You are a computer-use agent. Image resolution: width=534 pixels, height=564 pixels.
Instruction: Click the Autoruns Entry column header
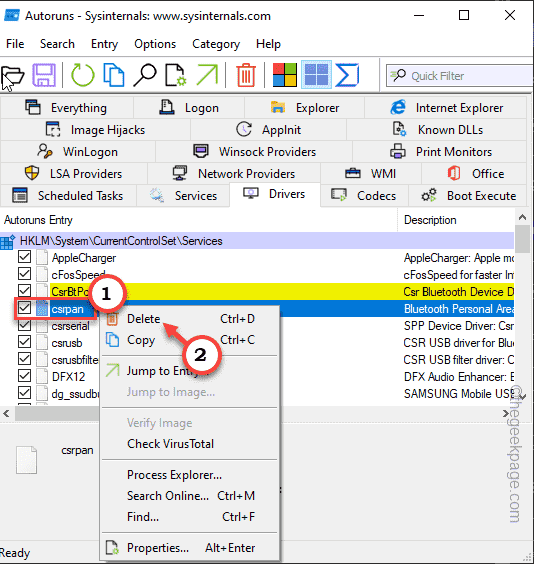click(x=198, y=220)
